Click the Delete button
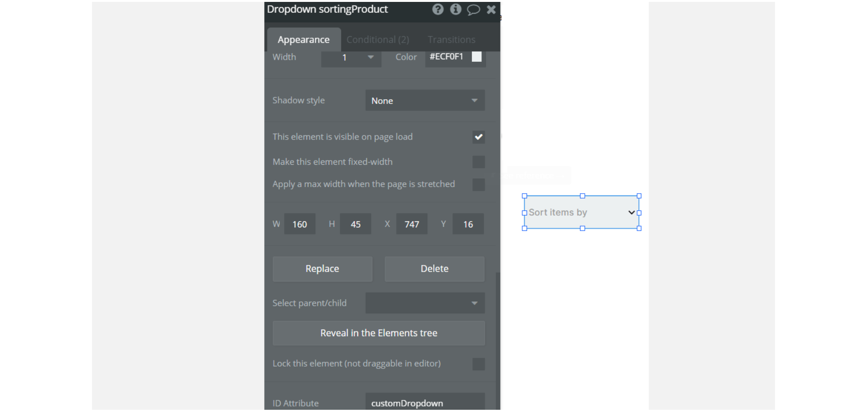Image resolution: width=868 pixels, height=415 pixels. click(x=434, y=269)
